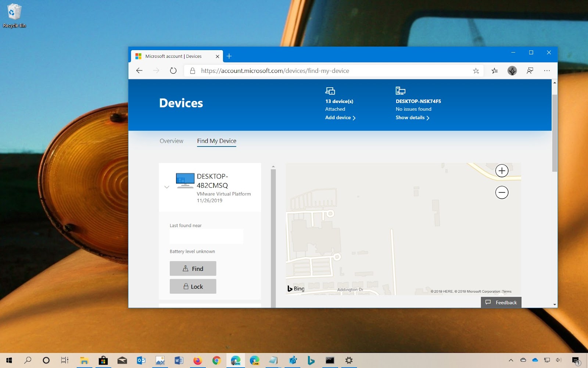The width and height of the screenshot is (588, 368).
Task: Click the 13 devices attached icon
Action: (x=330, y=91)
